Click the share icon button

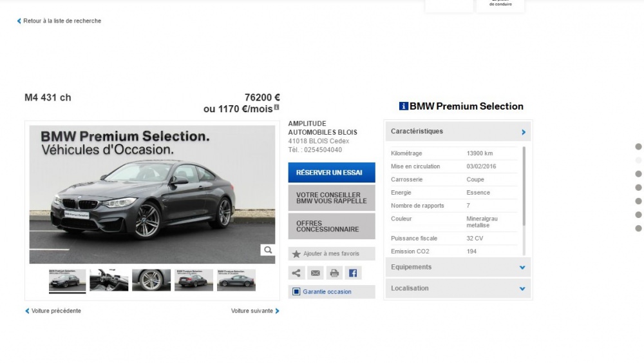click(296, 273)
